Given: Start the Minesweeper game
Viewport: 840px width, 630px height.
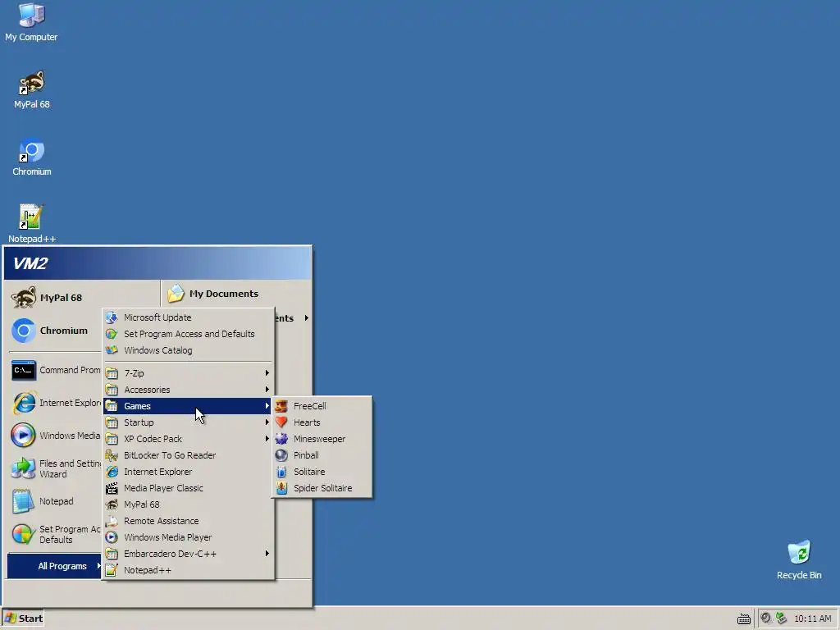Looking at the screenshot, I should click(322, 439).
